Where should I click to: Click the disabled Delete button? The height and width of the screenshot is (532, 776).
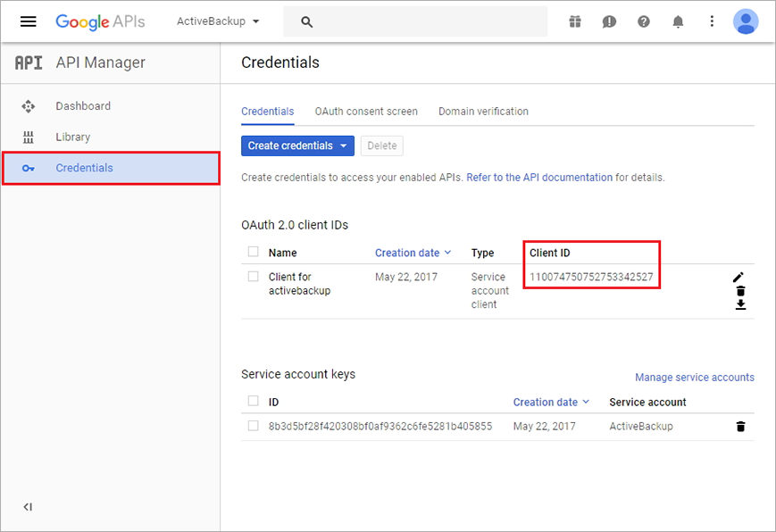click(x=382, y=146)
